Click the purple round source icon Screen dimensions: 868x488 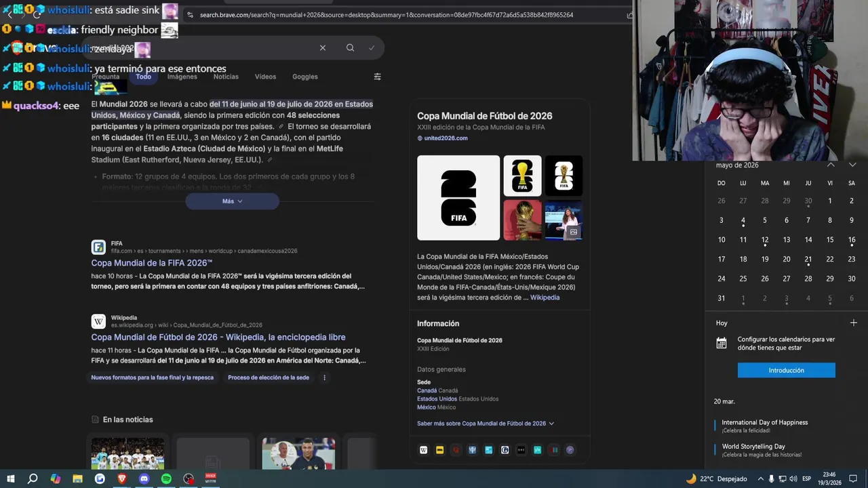pos(570,450)
